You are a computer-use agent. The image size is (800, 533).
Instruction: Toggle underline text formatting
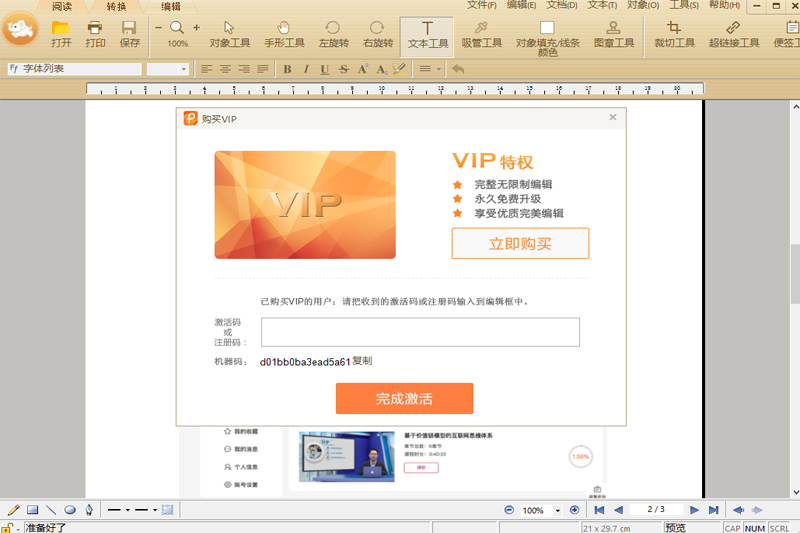pos(325,69)
